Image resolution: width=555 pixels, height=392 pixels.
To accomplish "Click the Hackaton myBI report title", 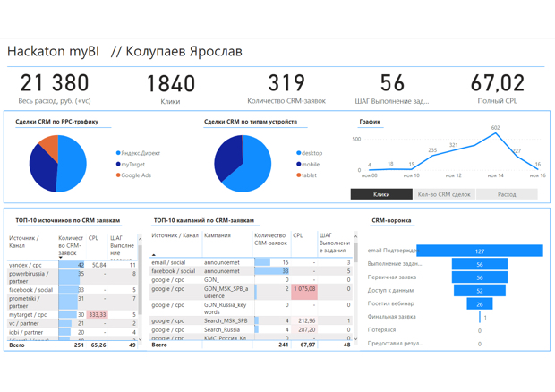I will (x=124, y=51).
